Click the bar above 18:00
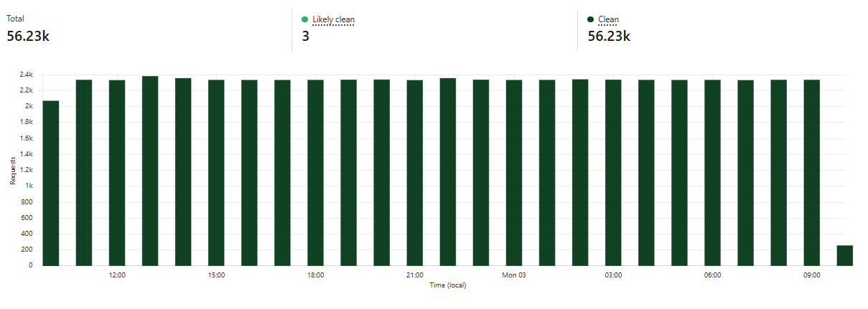Viewport: 868px width, 309px height. (x=316, y=172)
